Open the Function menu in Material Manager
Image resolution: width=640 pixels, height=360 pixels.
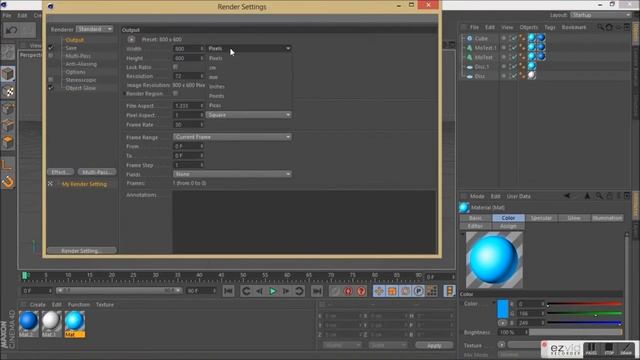79,304
